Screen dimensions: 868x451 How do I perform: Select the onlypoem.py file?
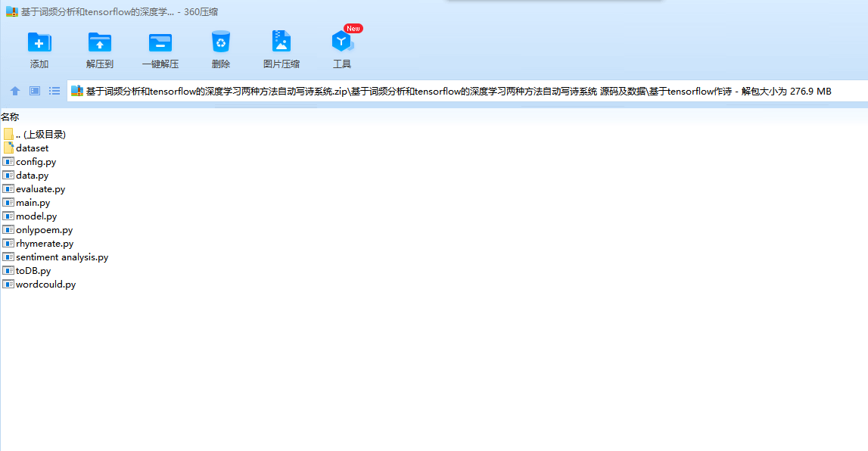point(38,229)
